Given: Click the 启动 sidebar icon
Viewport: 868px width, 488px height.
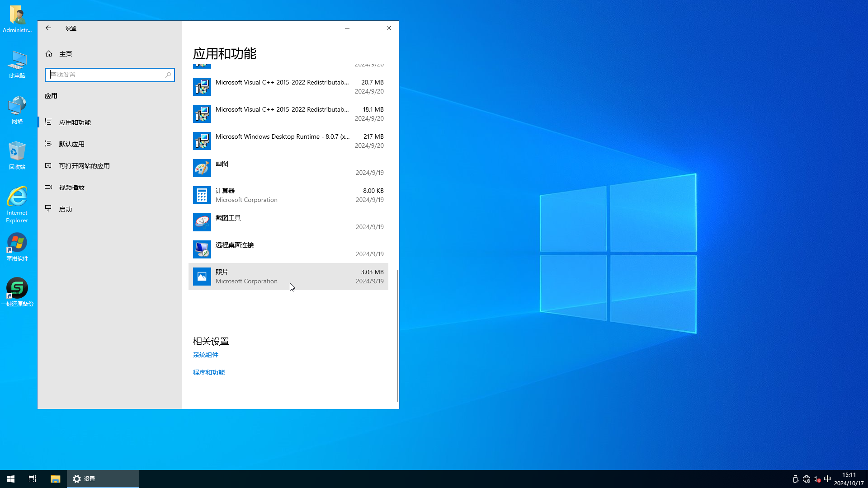Looking at the screenshot, I should (x=48, y=209).
